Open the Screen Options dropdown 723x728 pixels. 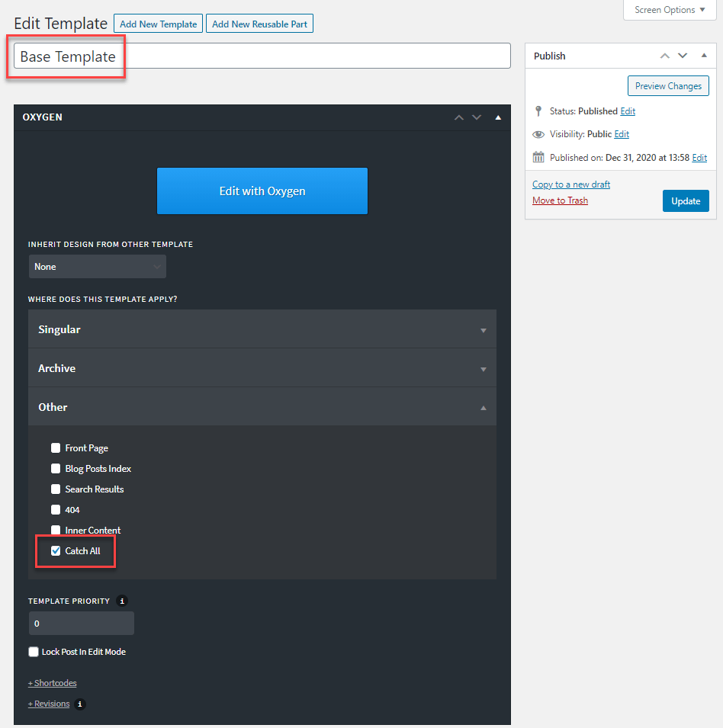pyautogui.click(x=669, y=10)
